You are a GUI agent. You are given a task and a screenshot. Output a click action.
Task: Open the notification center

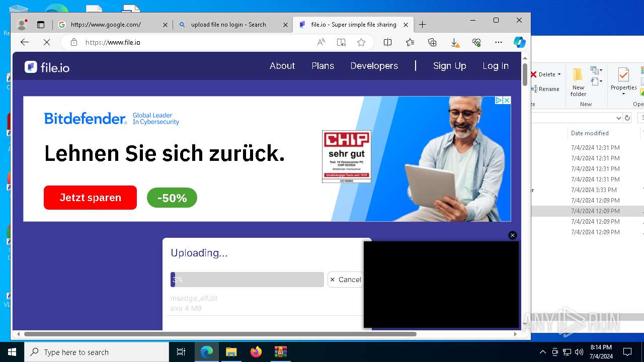coord(627,352)
